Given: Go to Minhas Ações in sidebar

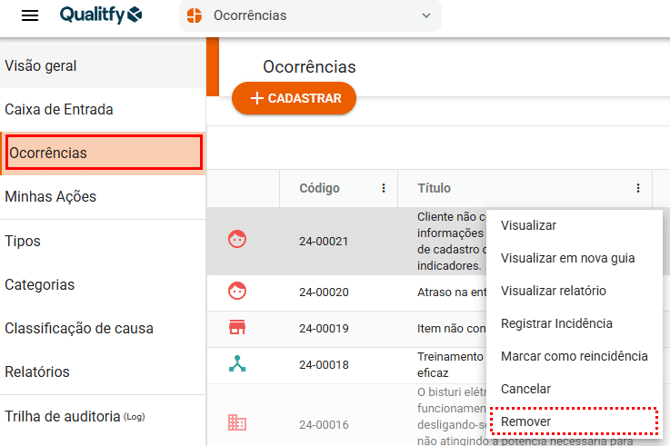Looking at the screenshot, I should tap(51, 197).
